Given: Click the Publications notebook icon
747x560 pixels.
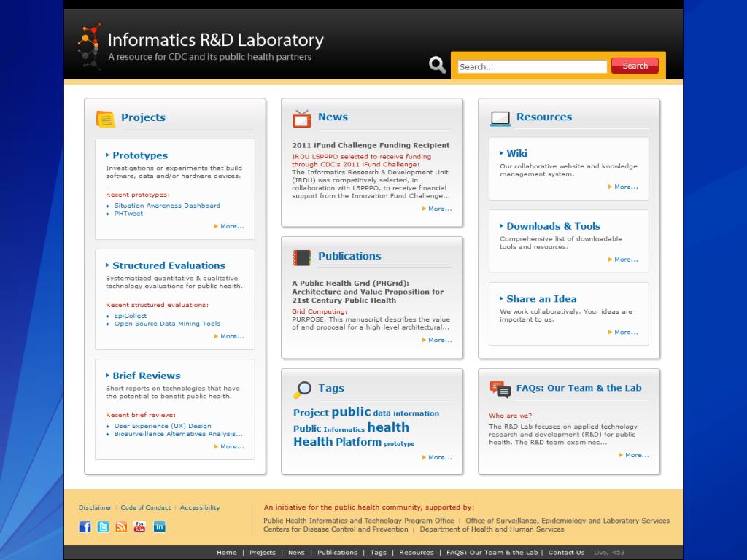Looking at the screenshot, I should point(301,257).
